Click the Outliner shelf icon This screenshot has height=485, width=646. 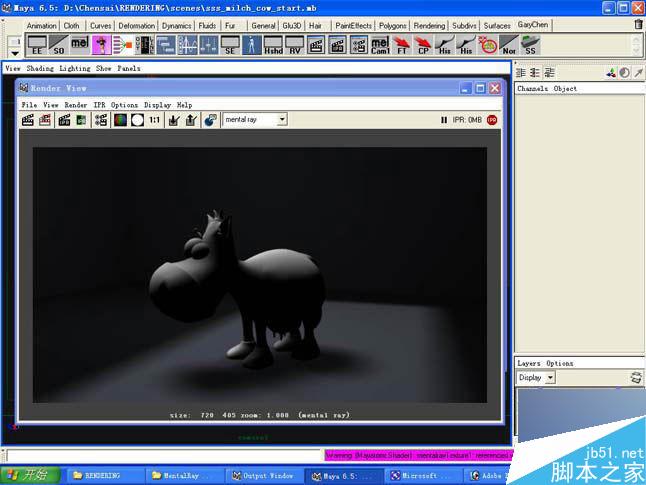[x=145, y=45]
